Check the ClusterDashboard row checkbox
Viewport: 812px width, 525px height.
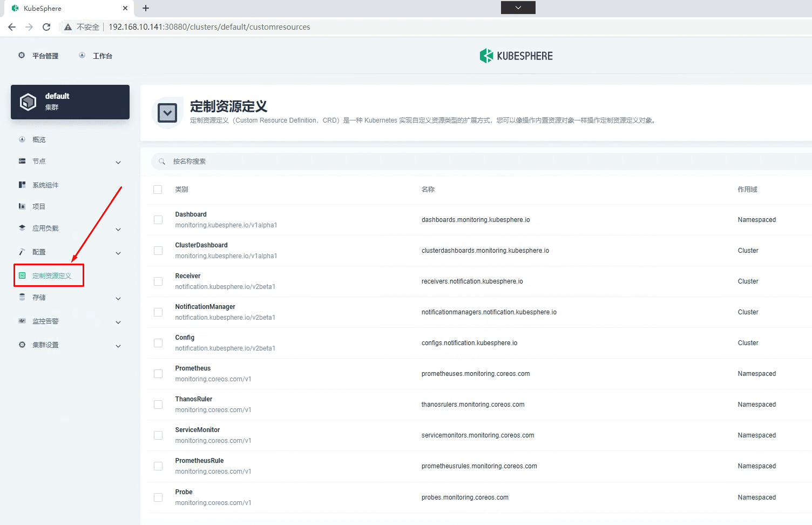[x=158, y=251]
